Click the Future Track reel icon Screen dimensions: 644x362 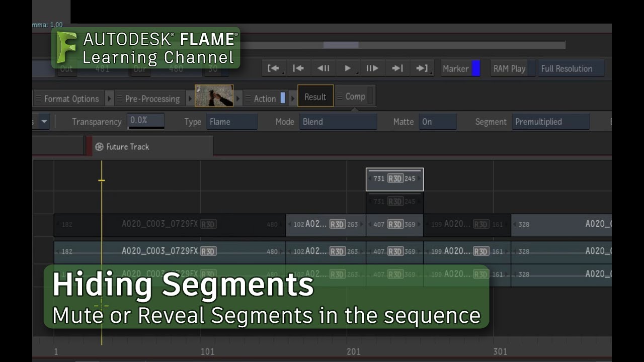[99, 147]
